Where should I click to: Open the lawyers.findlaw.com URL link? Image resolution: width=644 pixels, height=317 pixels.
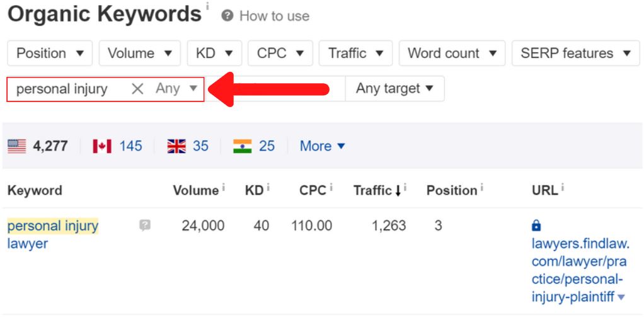tap(580, 270)
